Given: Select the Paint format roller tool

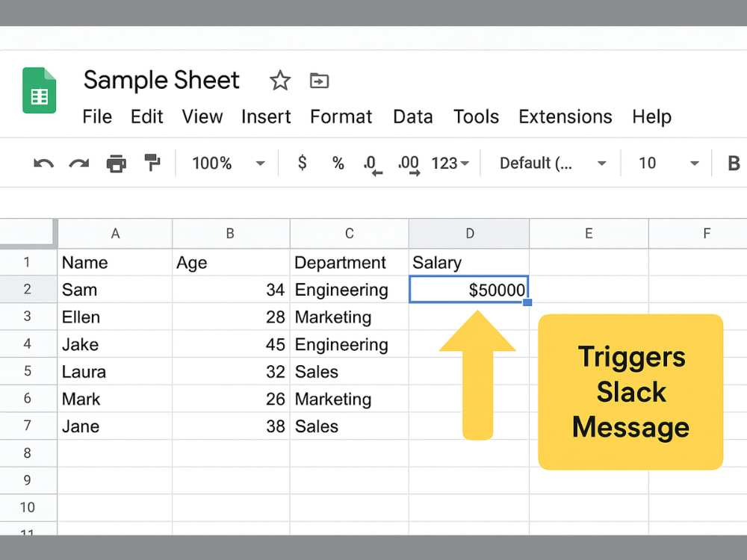Looking at the screenshot, I should click(x=152, y=163).
